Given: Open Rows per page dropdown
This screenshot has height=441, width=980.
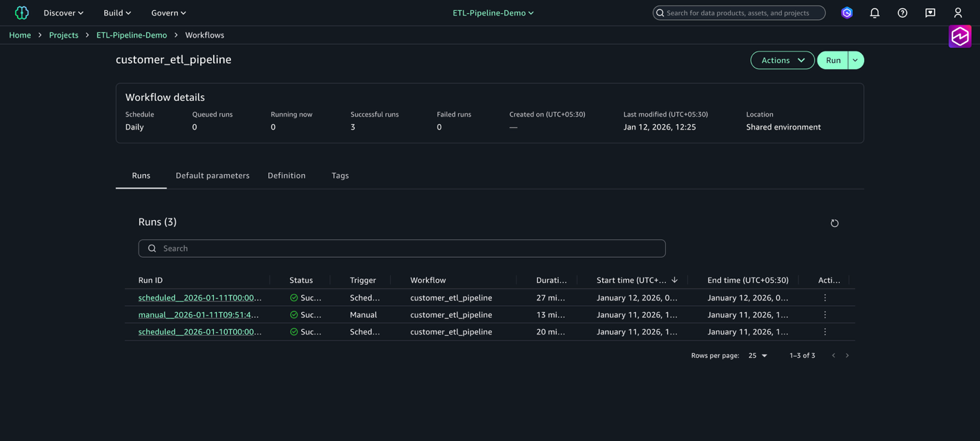Looking at the screenshot, I should coord(758,355).
